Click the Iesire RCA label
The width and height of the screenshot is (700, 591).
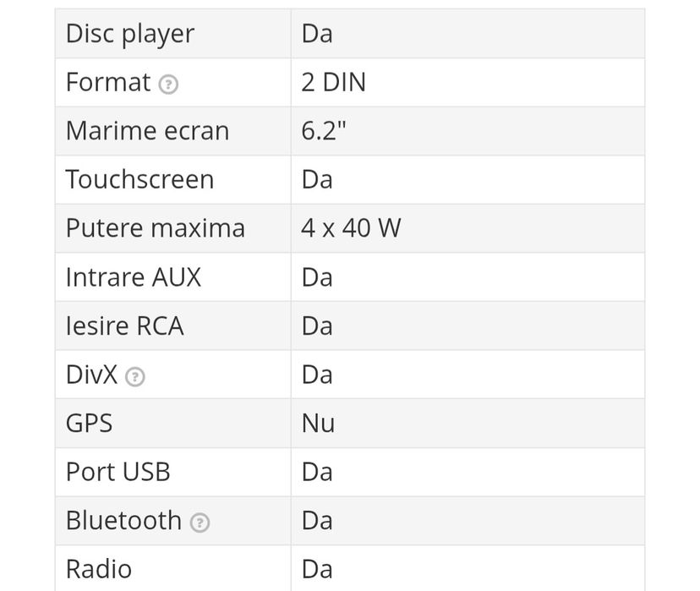click(x=124, y=326)
